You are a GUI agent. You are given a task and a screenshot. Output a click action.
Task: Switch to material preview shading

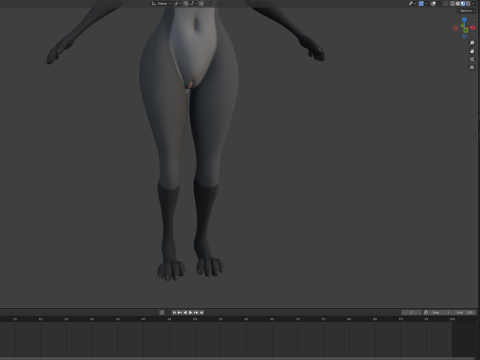coord(463,3)
